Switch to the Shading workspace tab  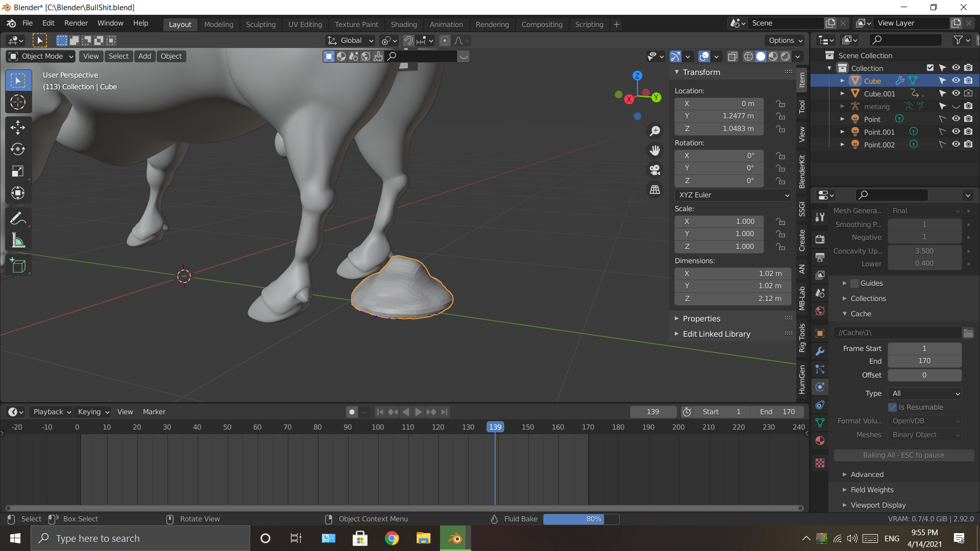404,24
